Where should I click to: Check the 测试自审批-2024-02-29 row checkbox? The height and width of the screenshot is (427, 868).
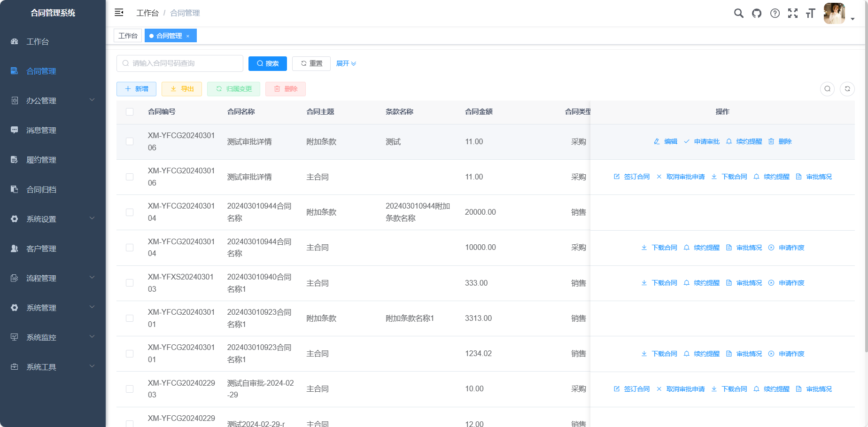coord(130,389)
